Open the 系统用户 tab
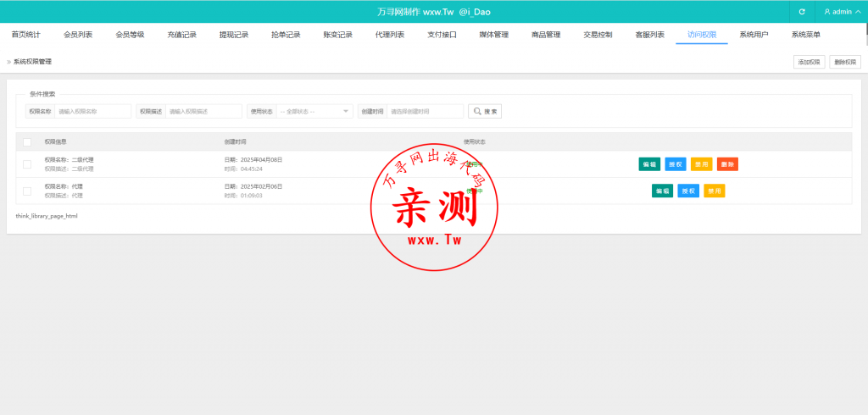 [754, 35]
